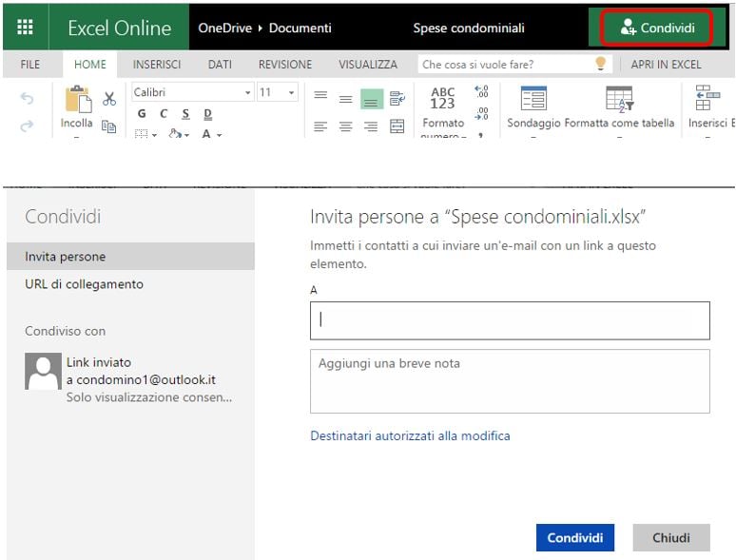
Task: Click the Documenti breadcrumb
Action: pos(300,28)
